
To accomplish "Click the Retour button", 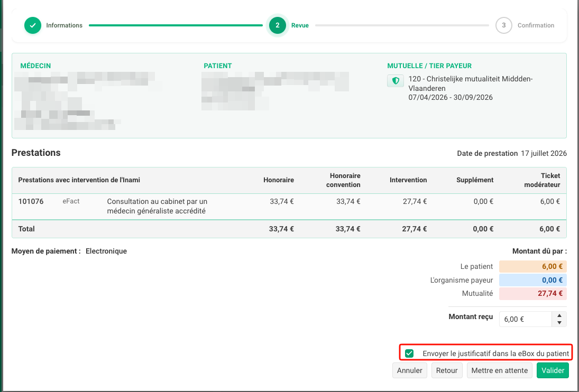I will (x=447, y=371).
